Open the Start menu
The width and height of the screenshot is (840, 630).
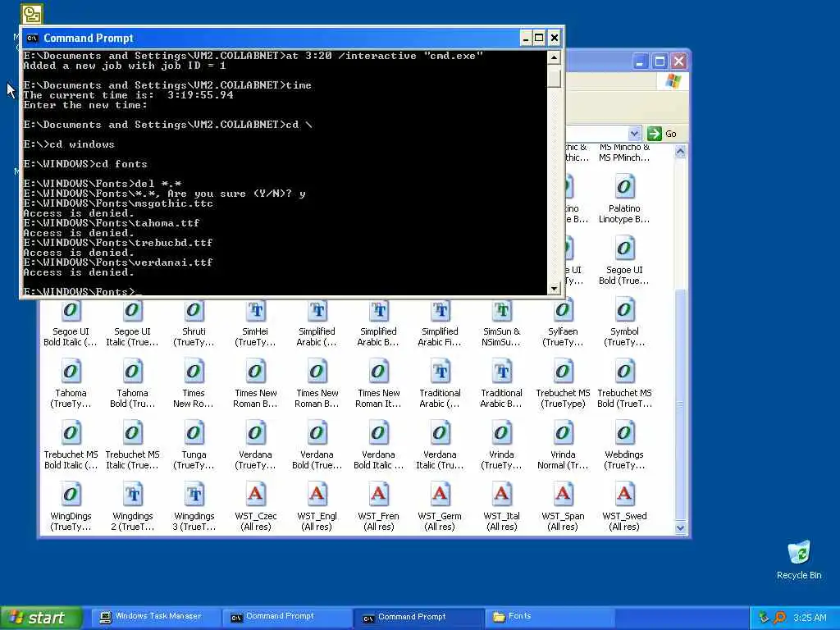(x=41, y=618)
